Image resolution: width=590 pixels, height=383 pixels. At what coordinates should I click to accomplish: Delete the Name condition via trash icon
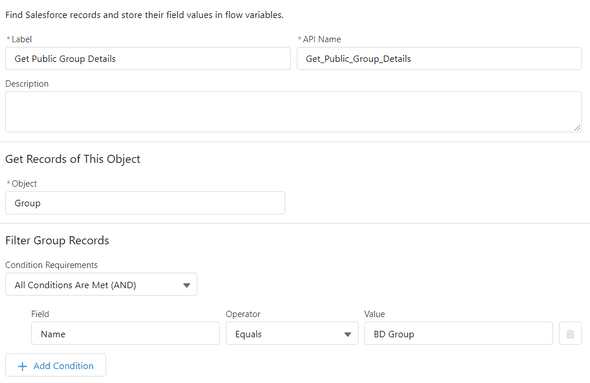[x=570, y=333]
